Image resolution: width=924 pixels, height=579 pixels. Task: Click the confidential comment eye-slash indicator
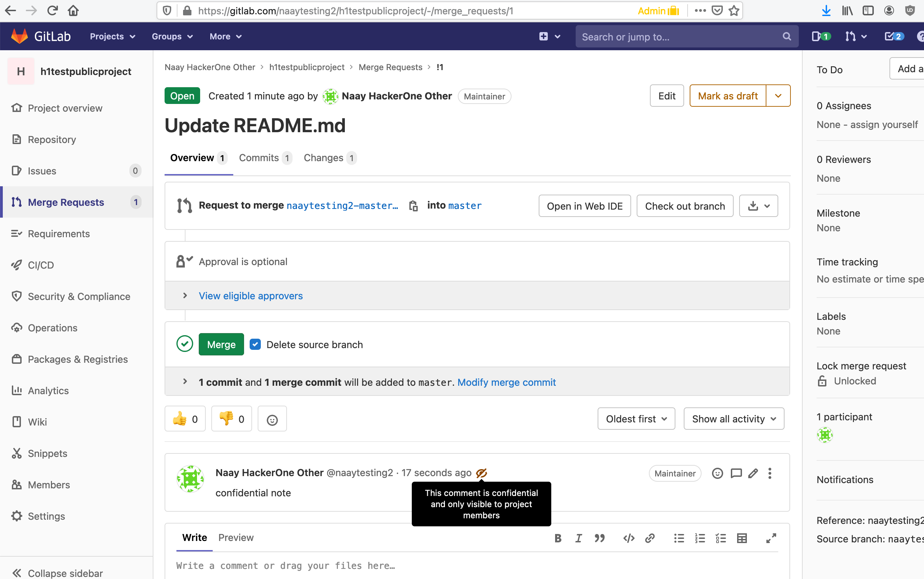(x=481, y=473)
